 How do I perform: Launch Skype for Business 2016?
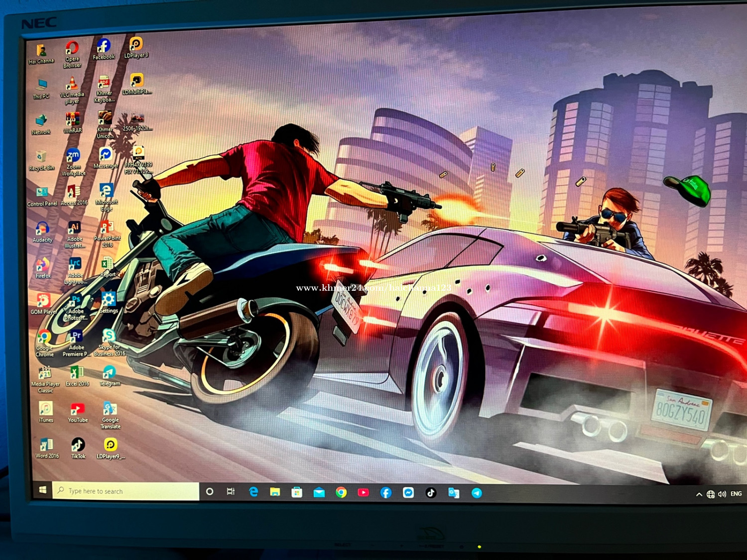(109, 342)
